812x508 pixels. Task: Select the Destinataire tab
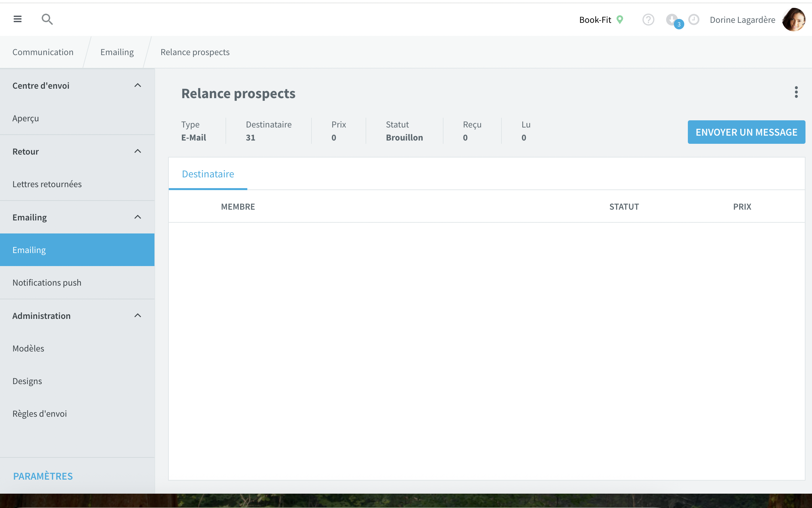(208, 174)
